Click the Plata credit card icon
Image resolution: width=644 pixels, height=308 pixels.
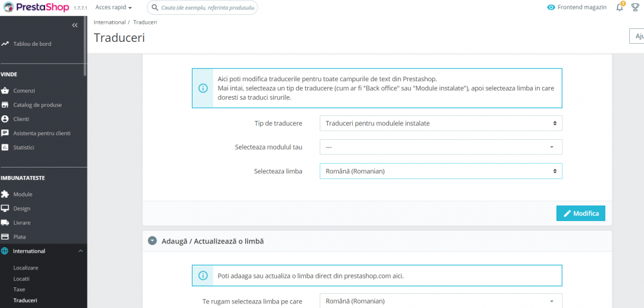[5, 236]
